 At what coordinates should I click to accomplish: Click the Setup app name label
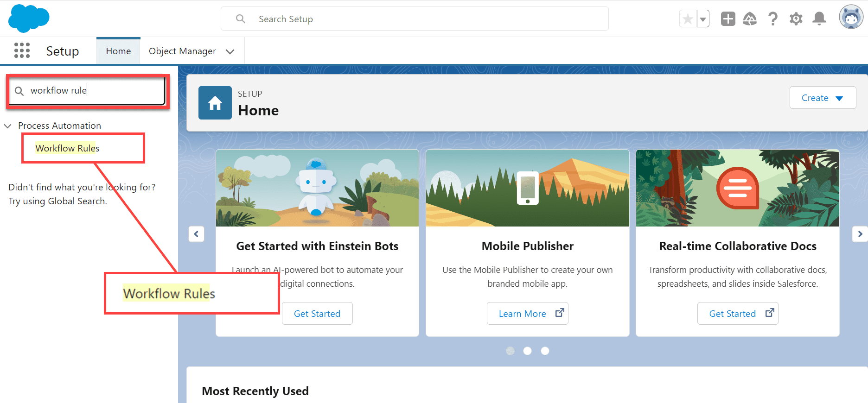[63, 51]
